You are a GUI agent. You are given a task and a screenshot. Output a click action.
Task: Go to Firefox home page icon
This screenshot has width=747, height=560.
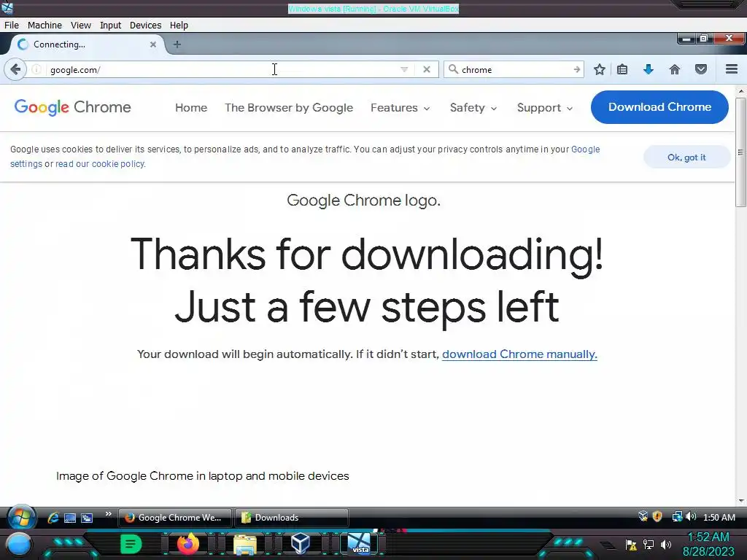pyautogui.click(x=674, y=69)
